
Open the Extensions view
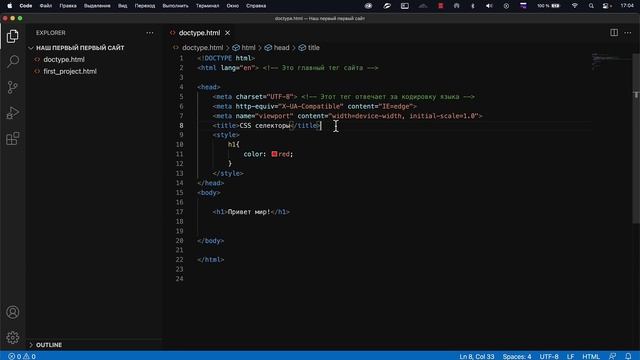13,139
